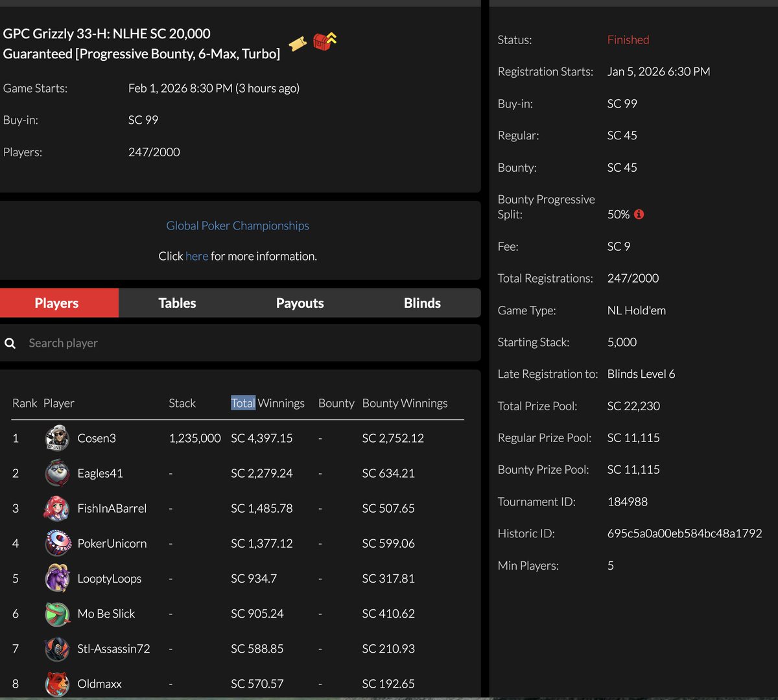Click bounty winnings SC 192.65
Screen dimensions: 778x700
[x=388, y=683]
